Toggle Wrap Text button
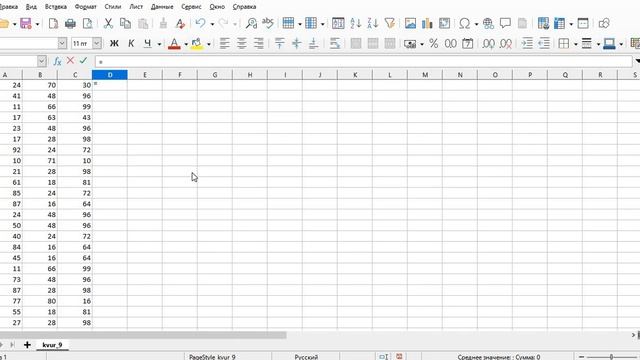640x360 pixels. pos(335,43)
